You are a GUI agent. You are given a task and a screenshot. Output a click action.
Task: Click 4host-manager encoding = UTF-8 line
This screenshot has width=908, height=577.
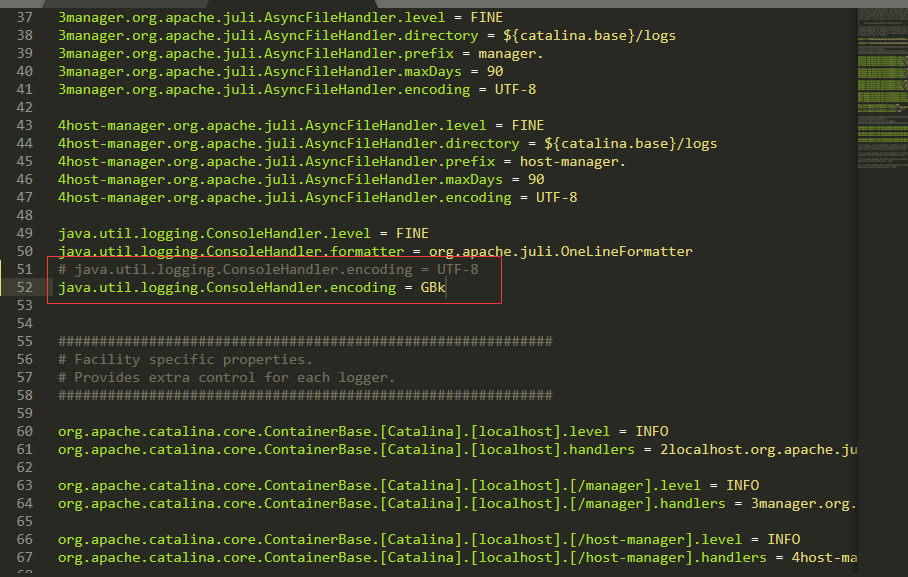[x=317, y=197]
